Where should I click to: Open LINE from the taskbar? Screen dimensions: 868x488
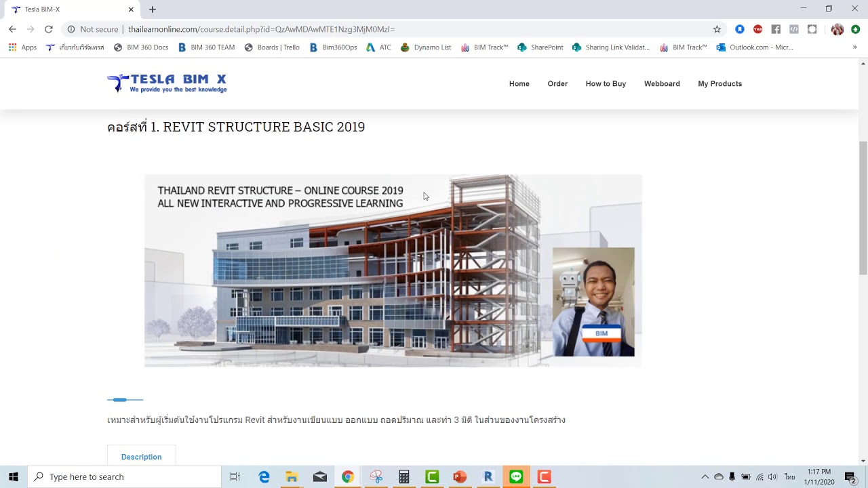point(516,477)
